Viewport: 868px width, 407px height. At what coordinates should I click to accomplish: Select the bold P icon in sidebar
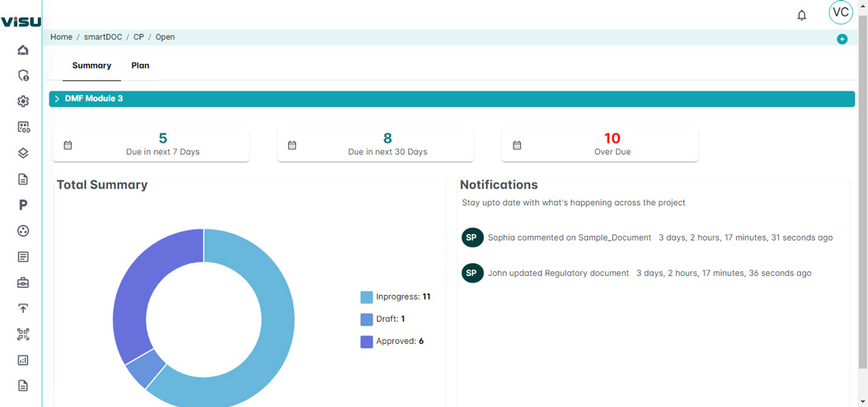tap(23, 205)
